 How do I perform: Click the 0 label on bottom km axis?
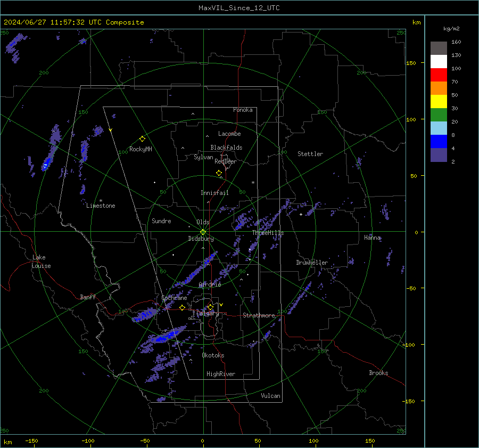click(202, 441)
